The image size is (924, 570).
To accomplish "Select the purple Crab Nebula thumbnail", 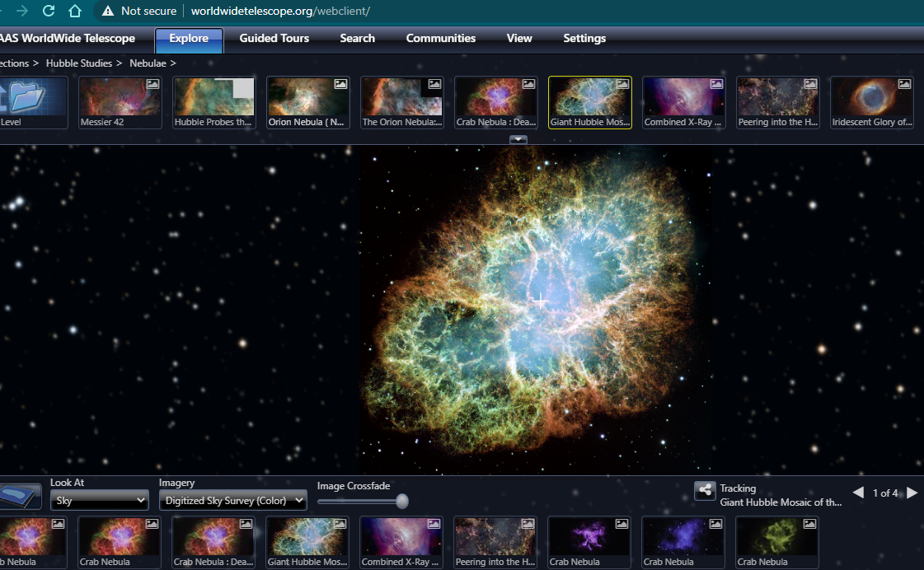I will click(589, 542).
